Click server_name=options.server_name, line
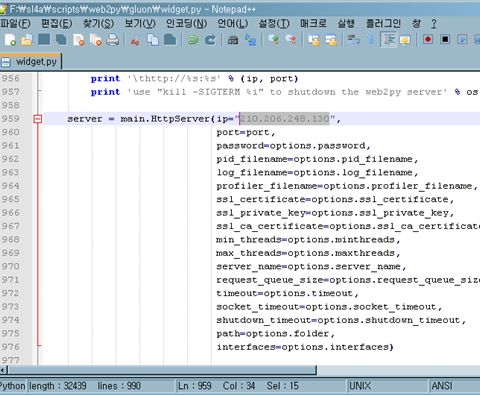 pyautogui.click(x=311, y=267)
